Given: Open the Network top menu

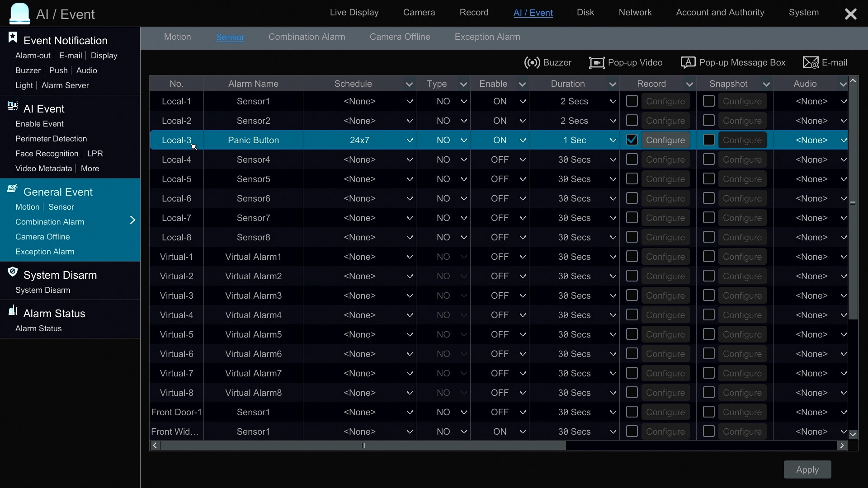Looking at the screenshot, I should point(635,13).
